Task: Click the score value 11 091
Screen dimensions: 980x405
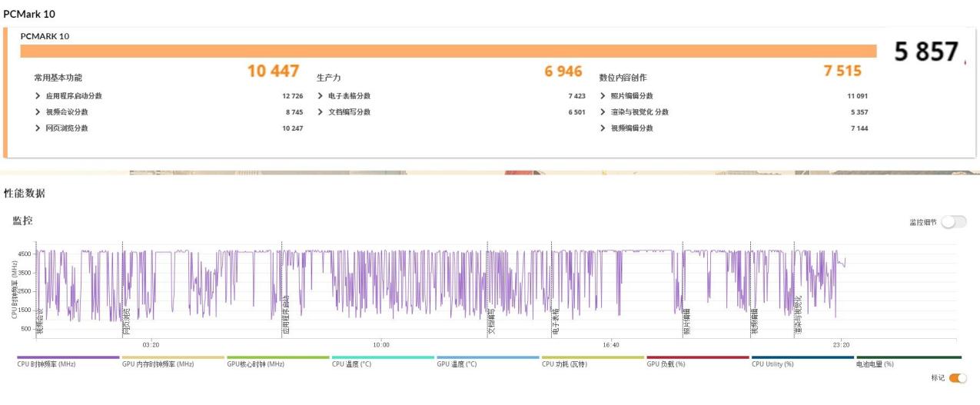Action: [x=857, y=96]
